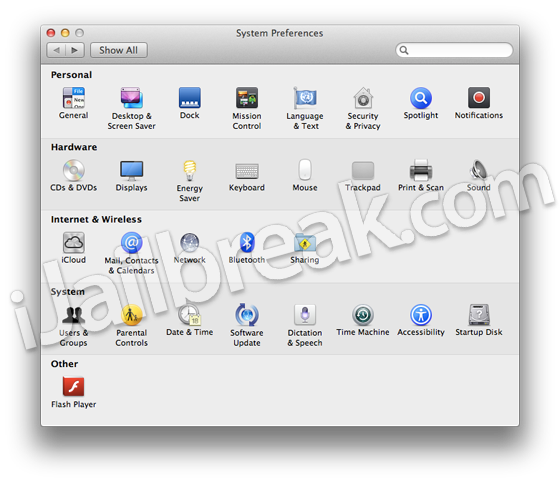The height and width of the screenshot is (483, 560).
Task: Open the Displays preferences icon
Action: 131,170
